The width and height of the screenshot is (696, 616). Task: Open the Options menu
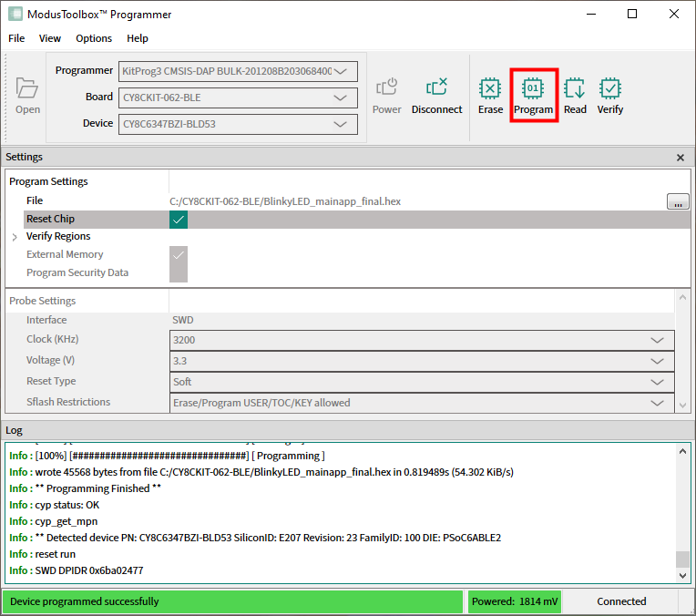tap(94, 38)
